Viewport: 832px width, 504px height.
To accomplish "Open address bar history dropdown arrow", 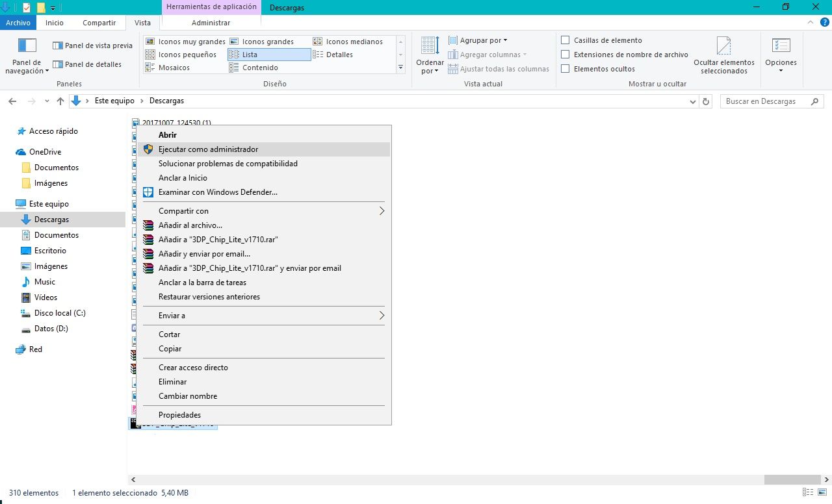I will click(x=693, y=101).
